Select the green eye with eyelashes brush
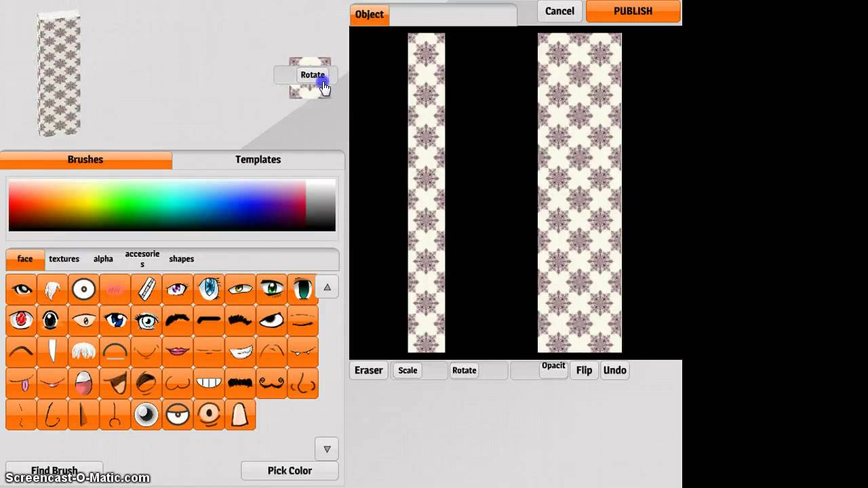The image size is (868, 488). click(271, 289)
